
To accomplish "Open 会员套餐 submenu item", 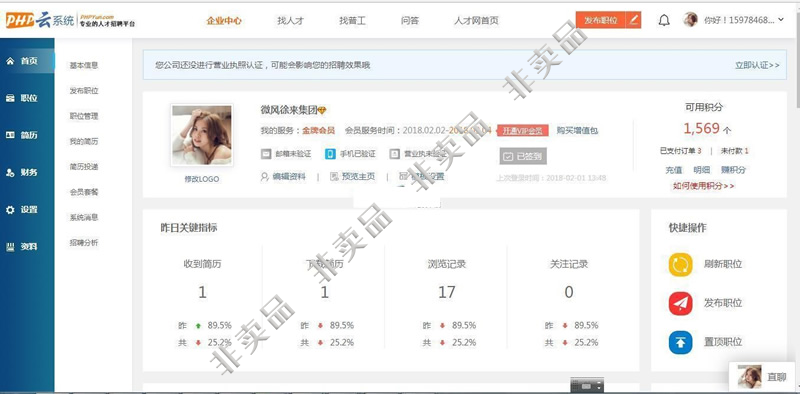I will point(84,192).
